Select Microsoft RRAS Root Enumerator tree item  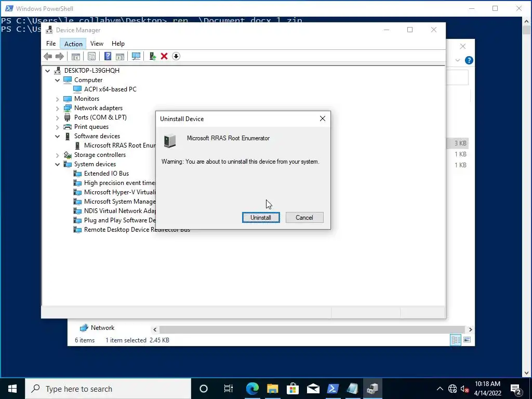[x=120, y=145]
